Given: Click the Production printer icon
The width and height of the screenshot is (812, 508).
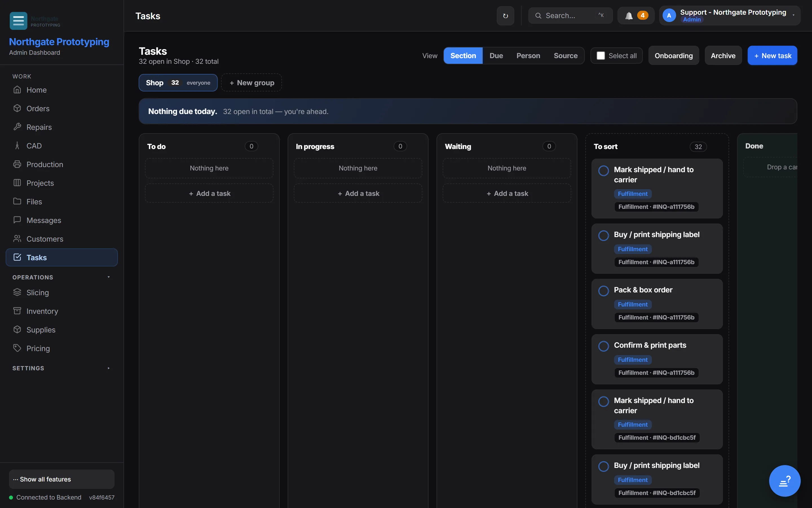Looking at the screenshot, I should pos(17,164).
